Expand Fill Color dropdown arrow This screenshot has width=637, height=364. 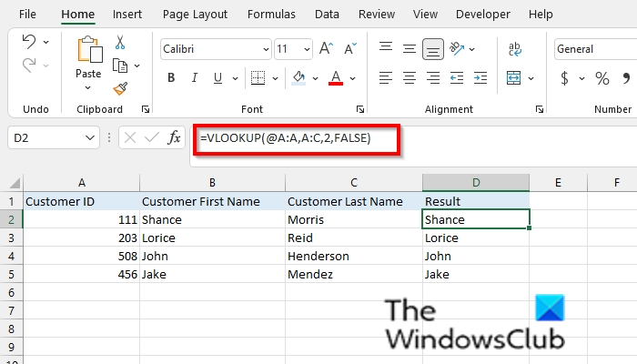[x=315, y=78]
